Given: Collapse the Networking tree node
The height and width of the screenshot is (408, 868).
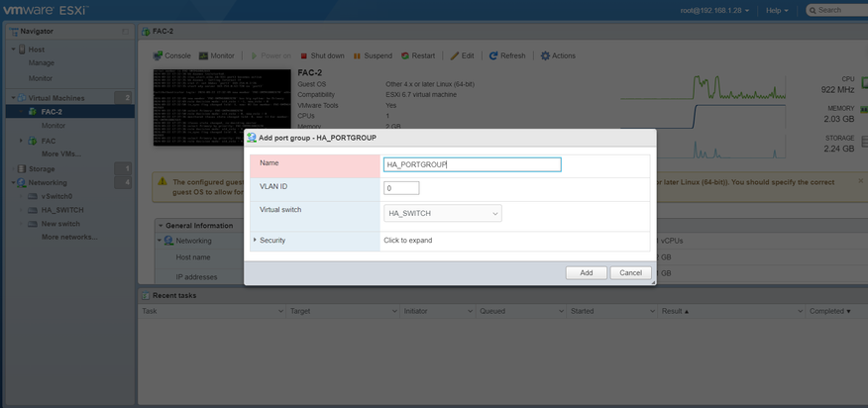Looking at the screenshot, I should [13, 182].
